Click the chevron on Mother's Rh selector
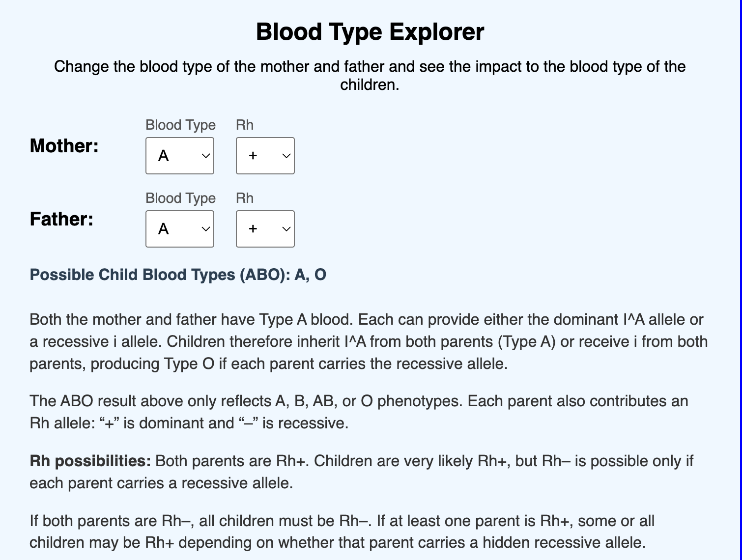 tap(286, 156)
